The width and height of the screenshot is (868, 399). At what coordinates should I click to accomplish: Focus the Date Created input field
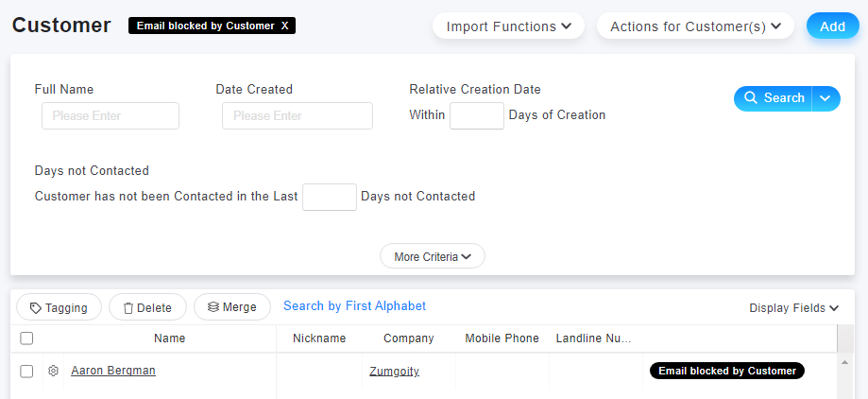[x=298, y=115]
